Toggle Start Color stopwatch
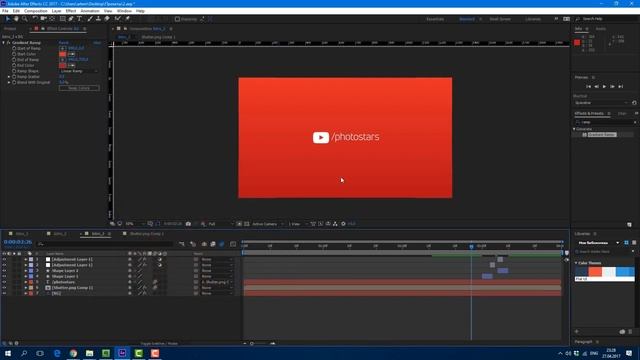 [14, 54]
